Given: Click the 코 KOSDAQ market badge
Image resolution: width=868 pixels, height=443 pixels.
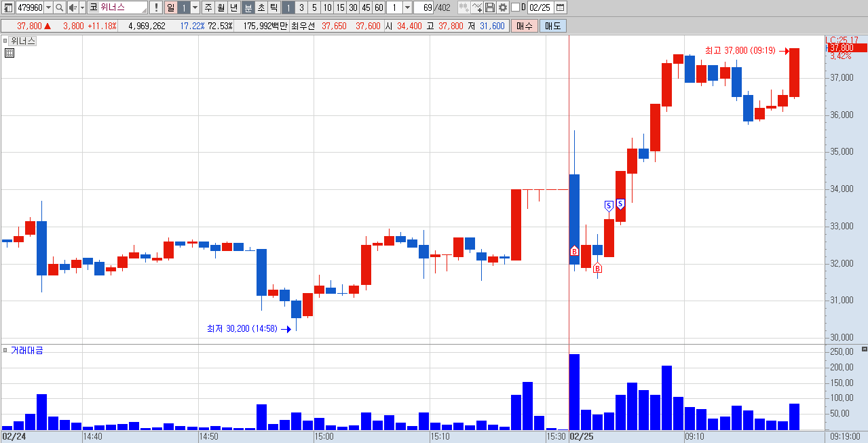Looking at the screenshot, I should coord(93,7).
